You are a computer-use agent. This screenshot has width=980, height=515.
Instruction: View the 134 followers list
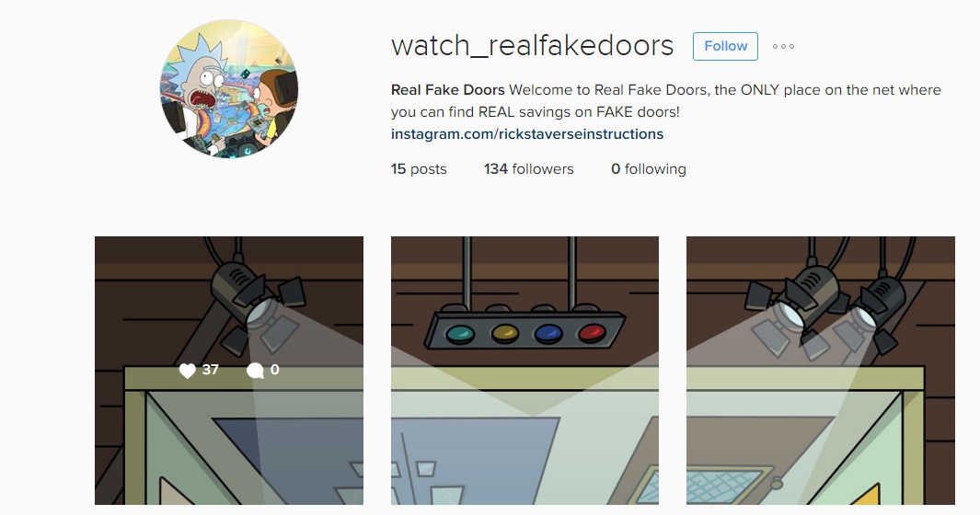(x=529, y=168)
